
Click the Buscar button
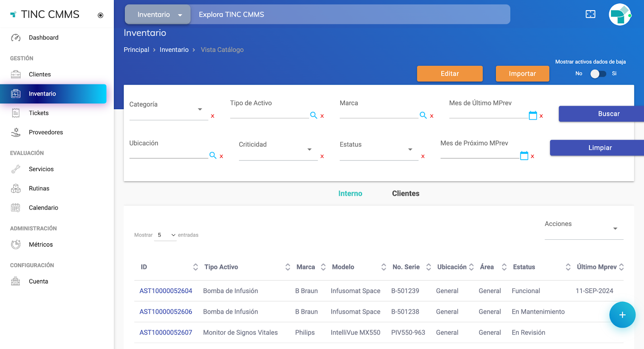coord(608,114)
